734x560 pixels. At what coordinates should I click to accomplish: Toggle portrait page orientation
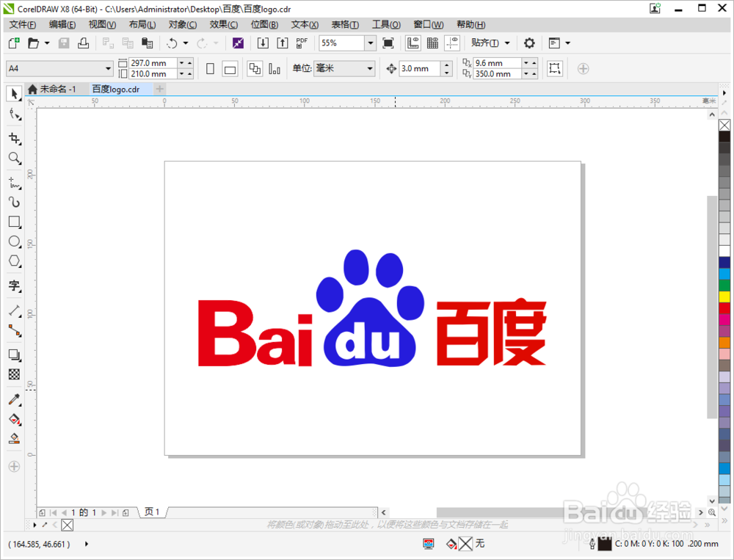[209, 68]
